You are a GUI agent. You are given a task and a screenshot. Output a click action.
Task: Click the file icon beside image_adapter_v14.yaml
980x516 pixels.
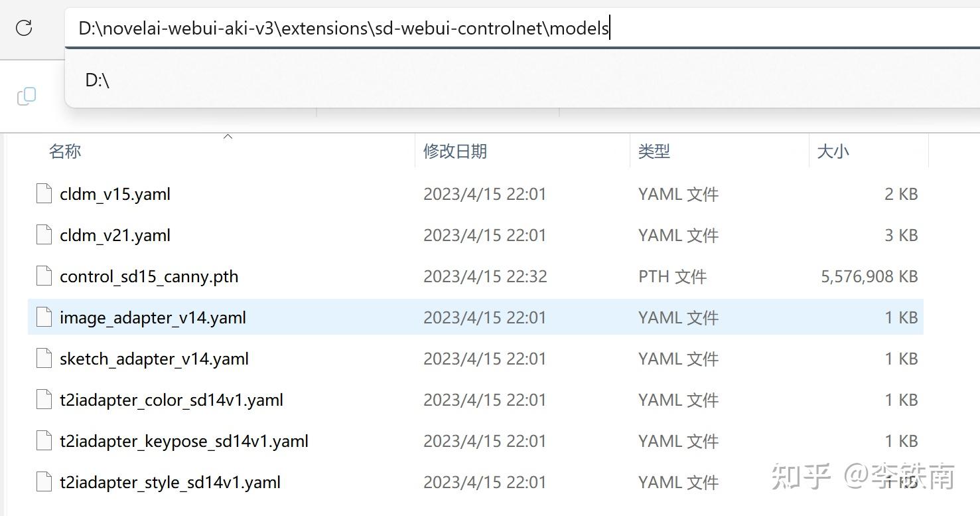(x=43, y=317)
